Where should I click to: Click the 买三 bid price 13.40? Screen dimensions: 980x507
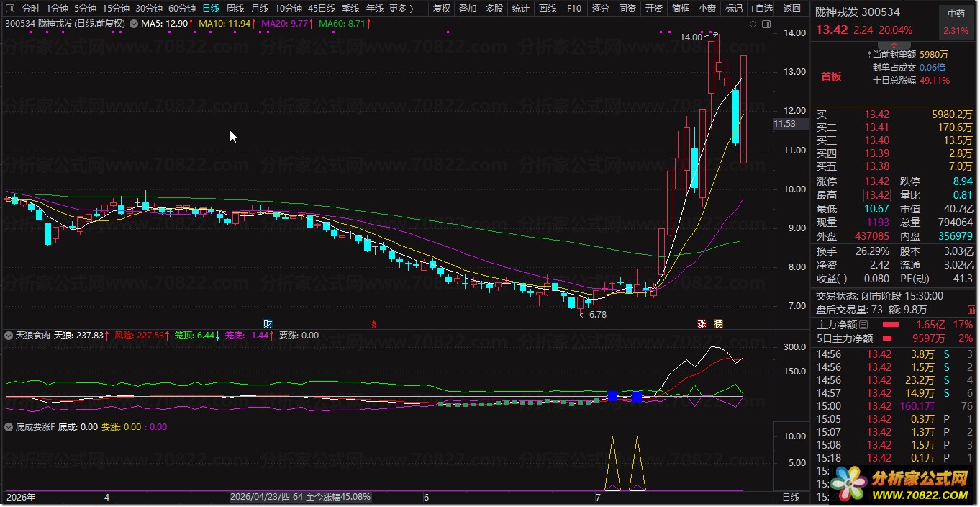point(876,140)
